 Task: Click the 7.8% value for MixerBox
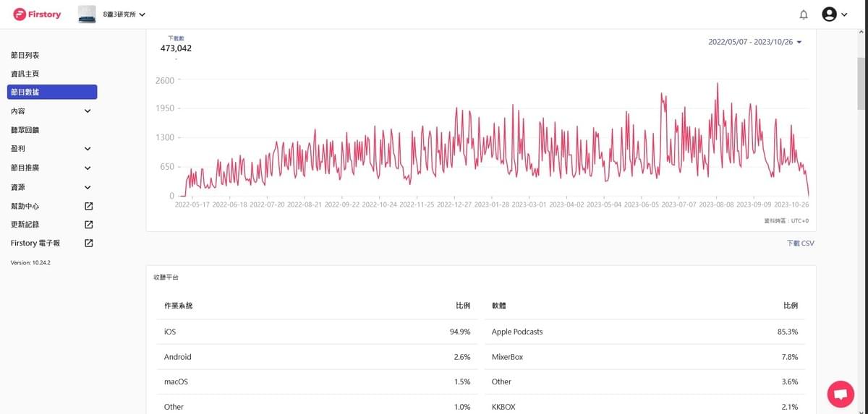tap(790, 357)
